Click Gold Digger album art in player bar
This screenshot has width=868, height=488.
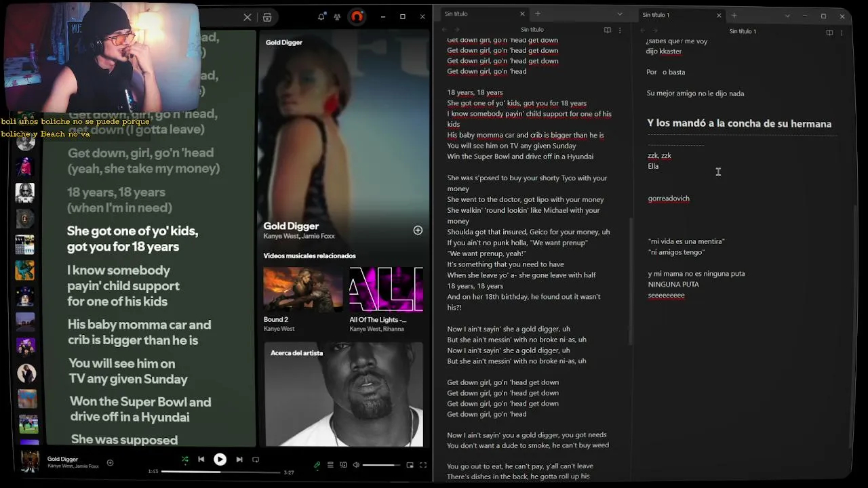coord(30,462)
